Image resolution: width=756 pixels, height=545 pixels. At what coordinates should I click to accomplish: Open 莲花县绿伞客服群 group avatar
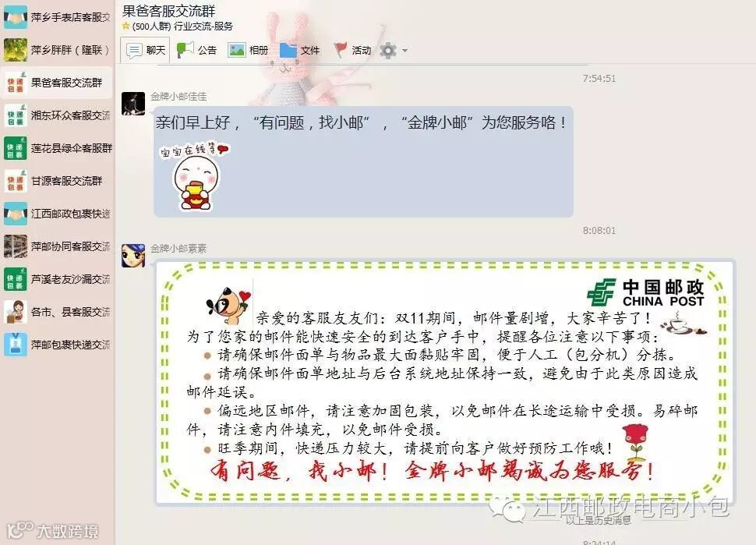point(16,148)
